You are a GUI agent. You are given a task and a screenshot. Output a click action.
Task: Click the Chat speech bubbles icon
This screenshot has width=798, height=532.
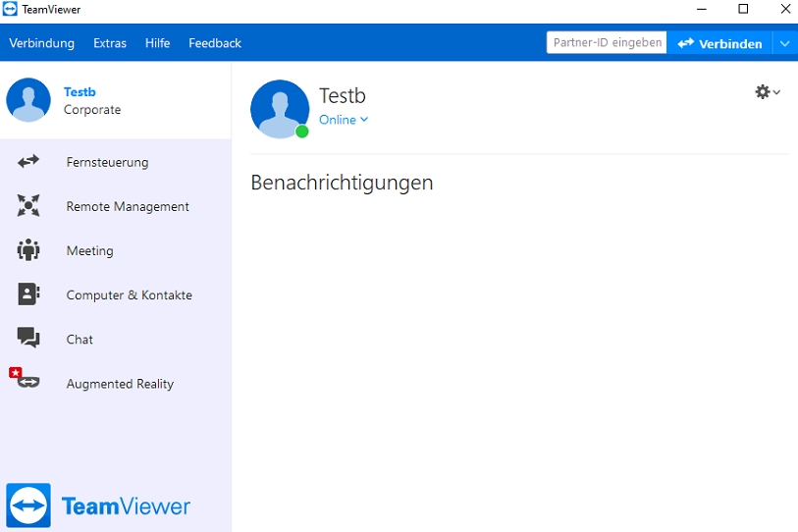28,338
